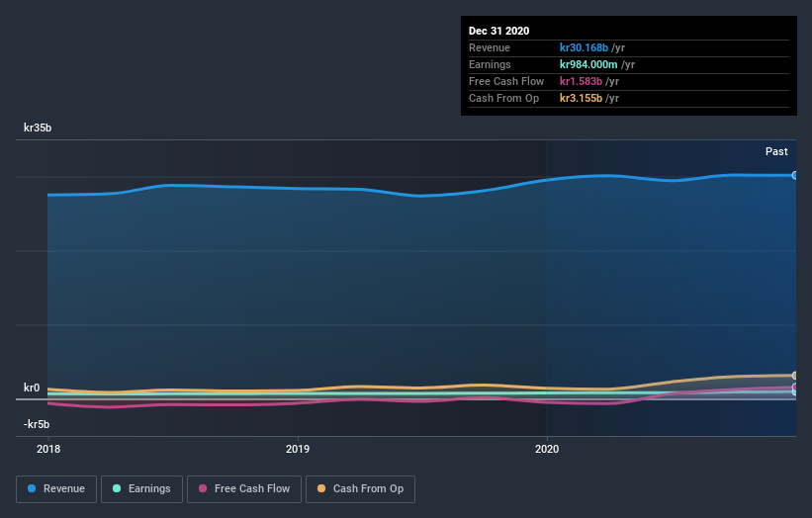Click the Cash From Op label in tooltip

click(503, 98)
